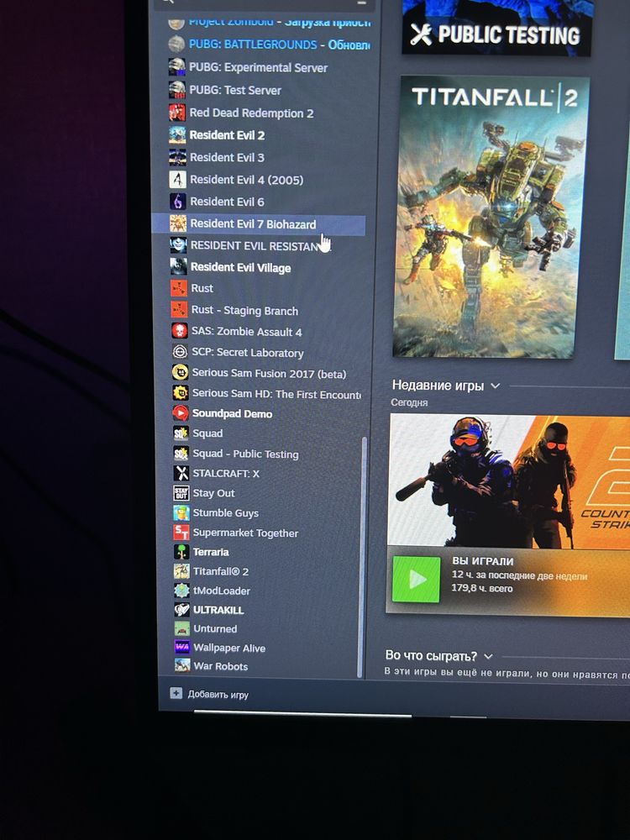This screenshot has width=630, height=840.
Task: Click the Red Dead Redemption 2 icon
Action: 177,113
